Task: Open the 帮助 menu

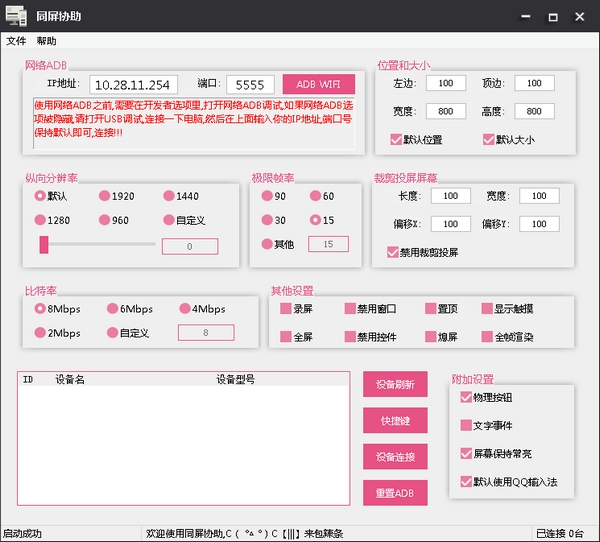Action: 47,41
